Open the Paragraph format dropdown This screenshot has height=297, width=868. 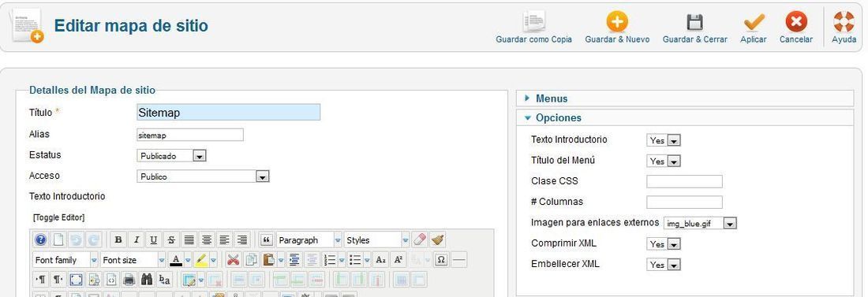(x=309, y=240)
